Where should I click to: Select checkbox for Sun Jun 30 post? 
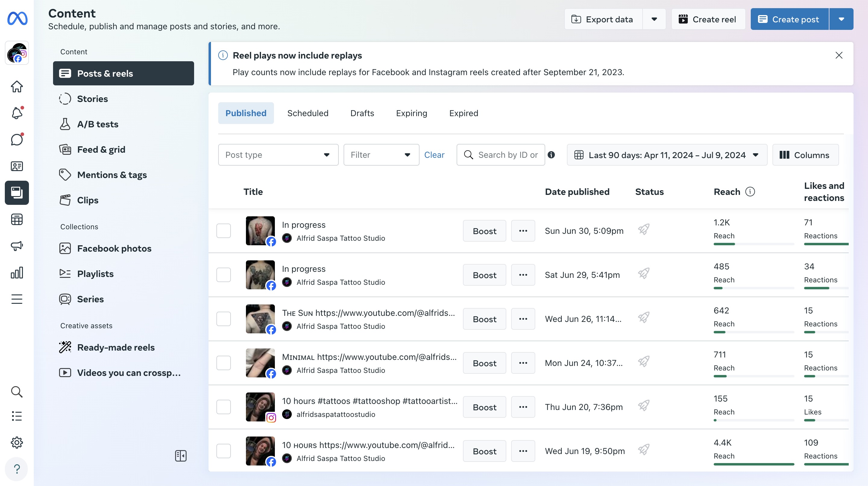(223, 231)
